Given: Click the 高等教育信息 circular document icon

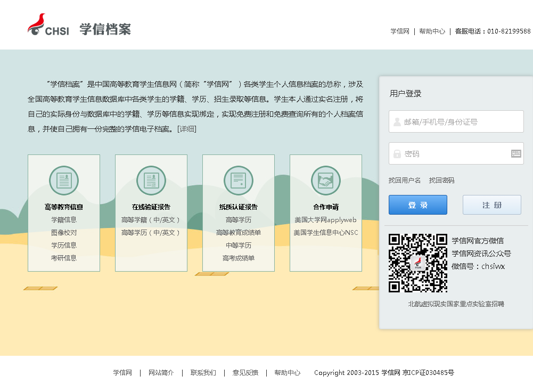Looking at the screenshot, I should [63, 181].
